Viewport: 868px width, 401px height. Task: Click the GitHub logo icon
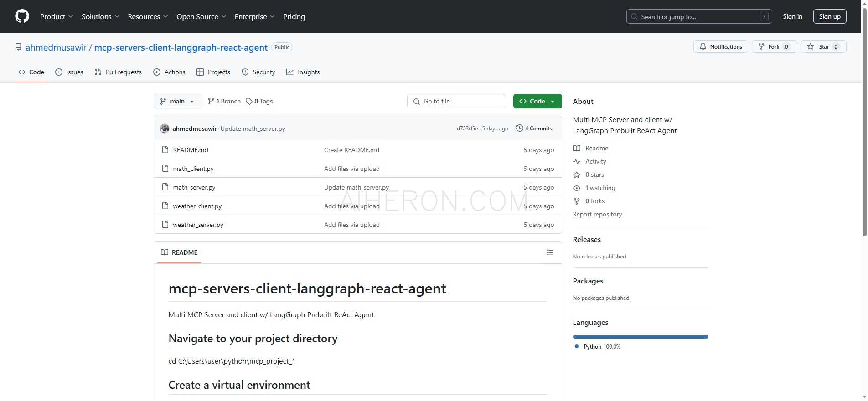coord(22,16)
